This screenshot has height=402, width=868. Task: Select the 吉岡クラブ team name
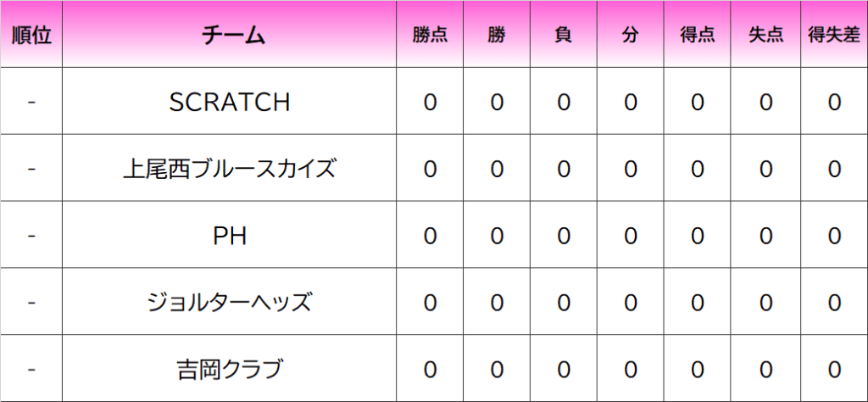pos(230,370)
